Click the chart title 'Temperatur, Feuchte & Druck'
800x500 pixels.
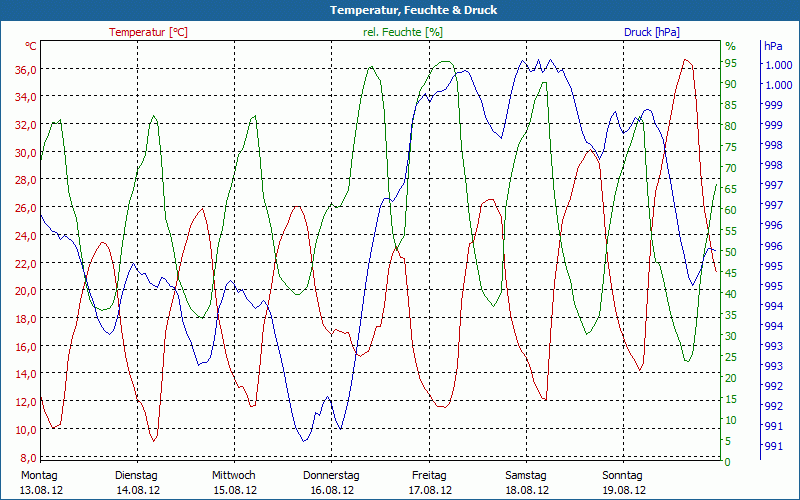[413, 10]
